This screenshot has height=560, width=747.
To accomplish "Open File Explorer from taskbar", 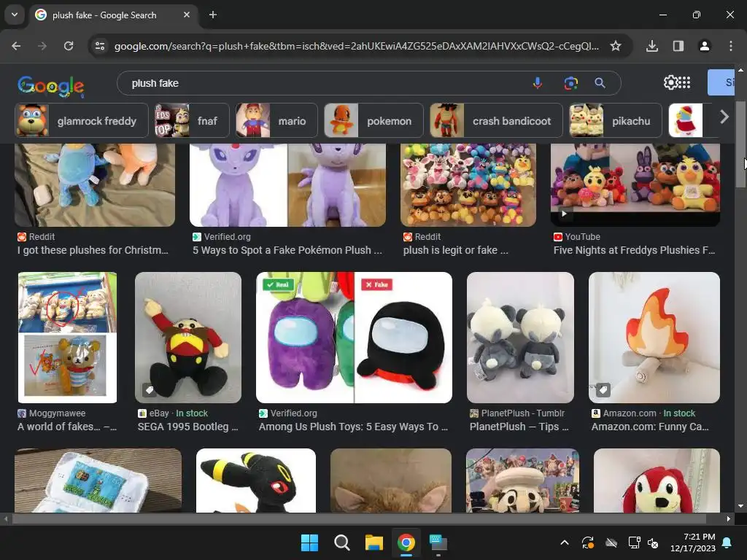I will 374,542.
